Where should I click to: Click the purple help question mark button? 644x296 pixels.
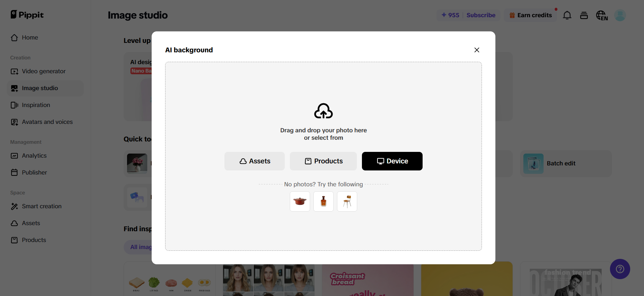point(620,269)
